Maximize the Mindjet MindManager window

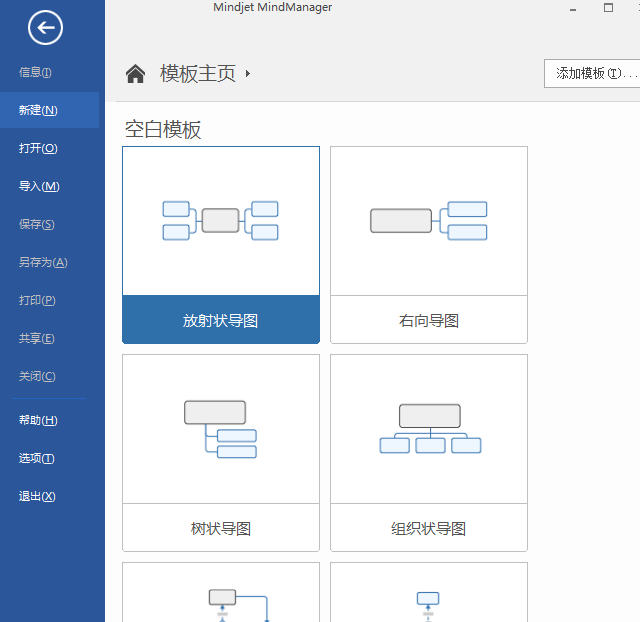608,8
